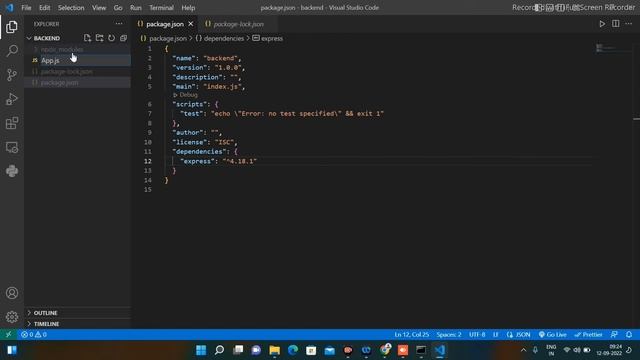Open the Python extension view
640x360 pixels.
(x=12, y=171)
